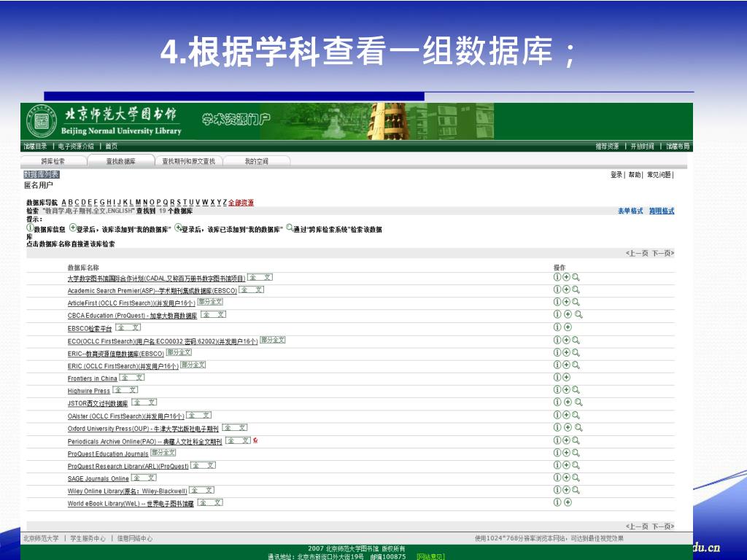Open 馆藏目录 in the top navigation bar
This screenshot has width=747, height=560.
click(36, 146)
